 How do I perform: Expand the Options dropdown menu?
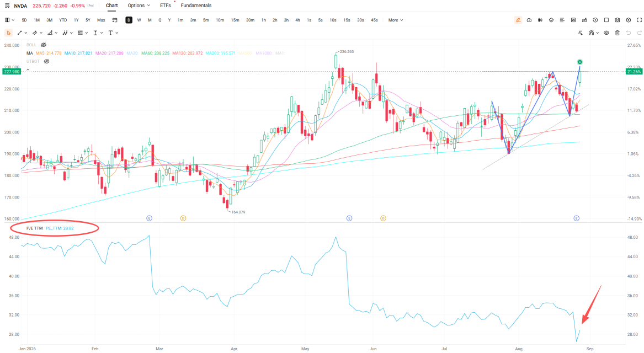139,6
